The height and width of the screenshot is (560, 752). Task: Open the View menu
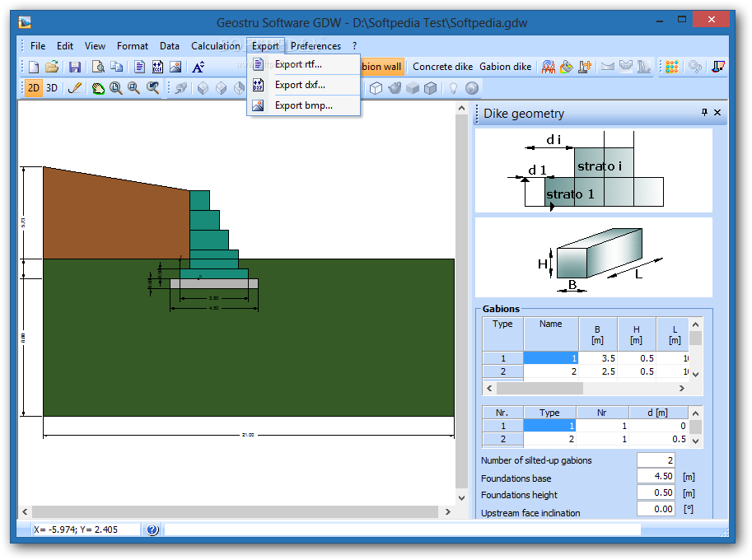[95, 46]
